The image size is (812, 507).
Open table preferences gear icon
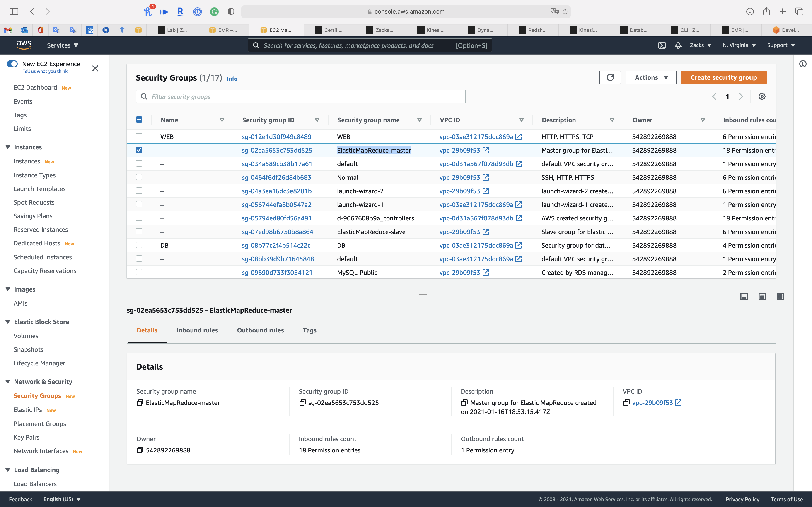tap(762, 97)
